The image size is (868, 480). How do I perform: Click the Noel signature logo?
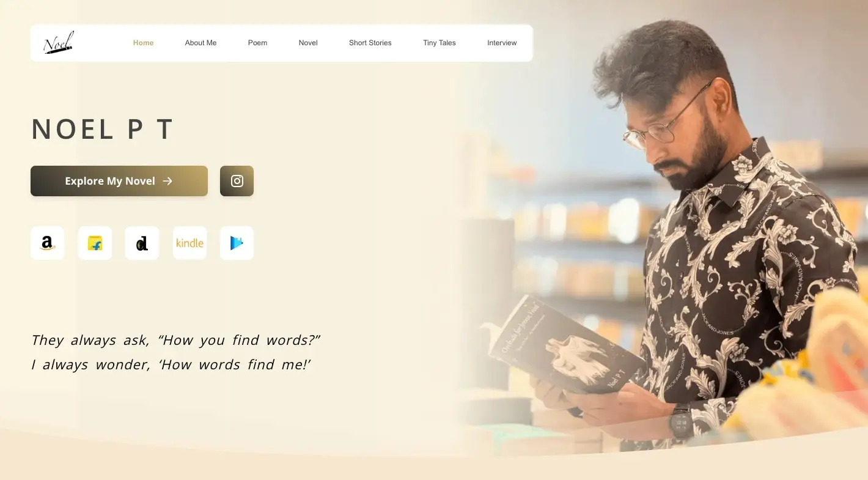click(x=59, y=43)
